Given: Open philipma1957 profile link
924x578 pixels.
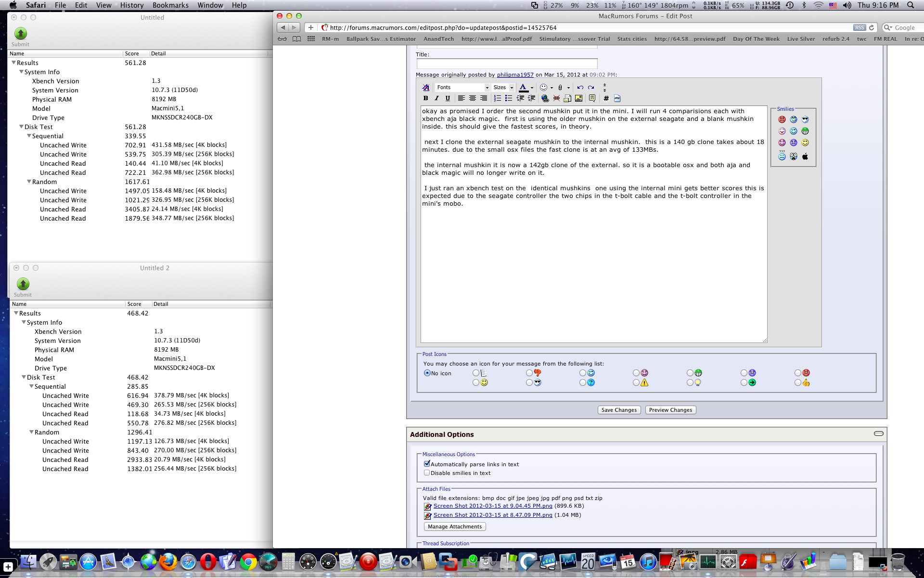Looking at the screenshot, I should click(x=515, y=75).
